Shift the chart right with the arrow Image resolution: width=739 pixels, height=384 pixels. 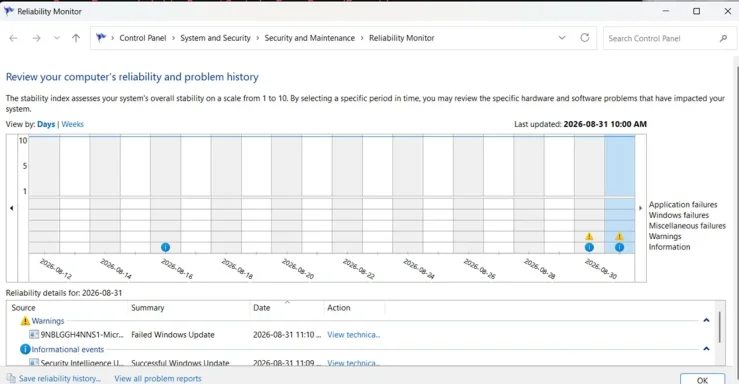[640, 208]
